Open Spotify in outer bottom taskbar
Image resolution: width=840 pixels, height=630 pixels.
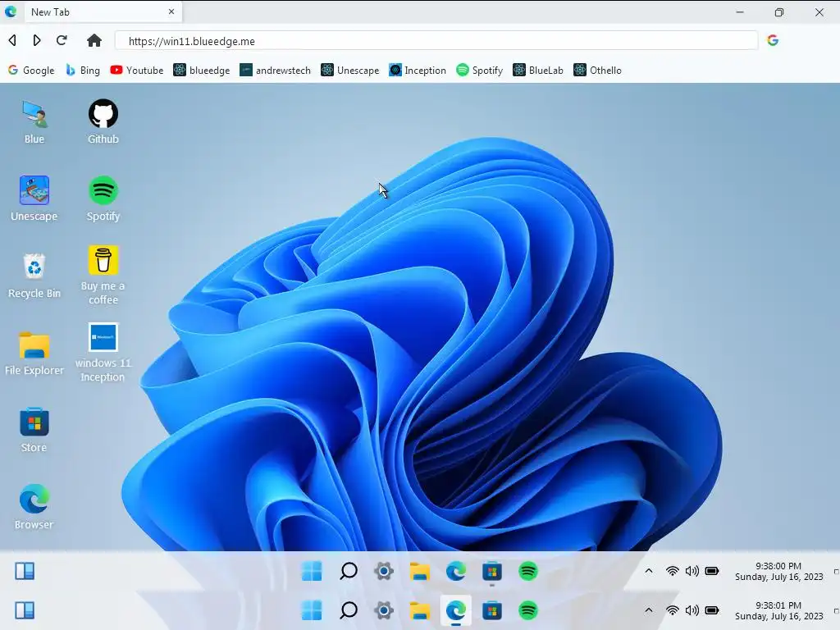tap(527, 610)
